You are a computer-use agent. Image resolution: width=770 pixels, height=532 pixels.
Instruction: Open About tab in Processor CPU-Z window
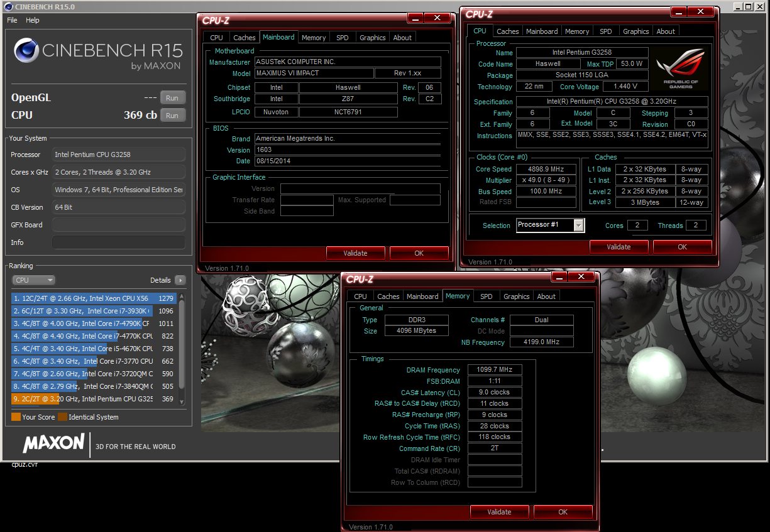click(666, 31)
